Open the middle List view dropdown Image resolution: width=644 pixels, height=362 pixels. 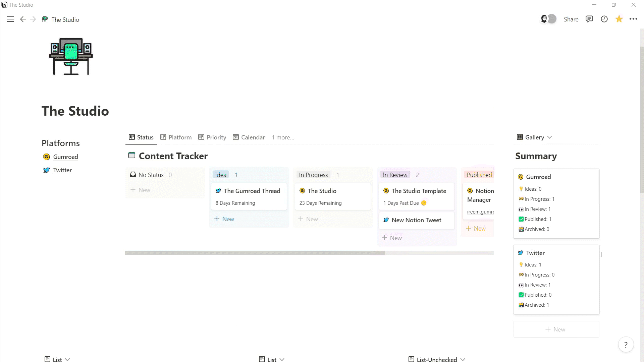click(x=272, y=359)
